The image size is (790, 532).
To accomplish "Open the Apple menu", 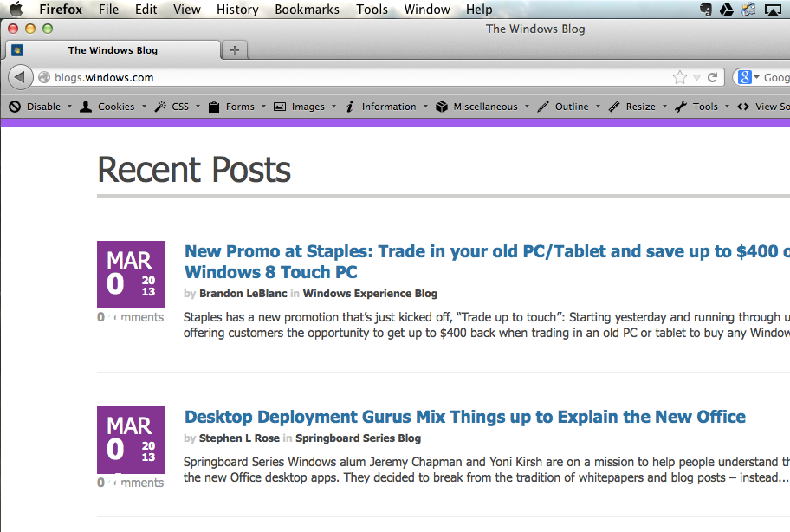I will 16,9.
